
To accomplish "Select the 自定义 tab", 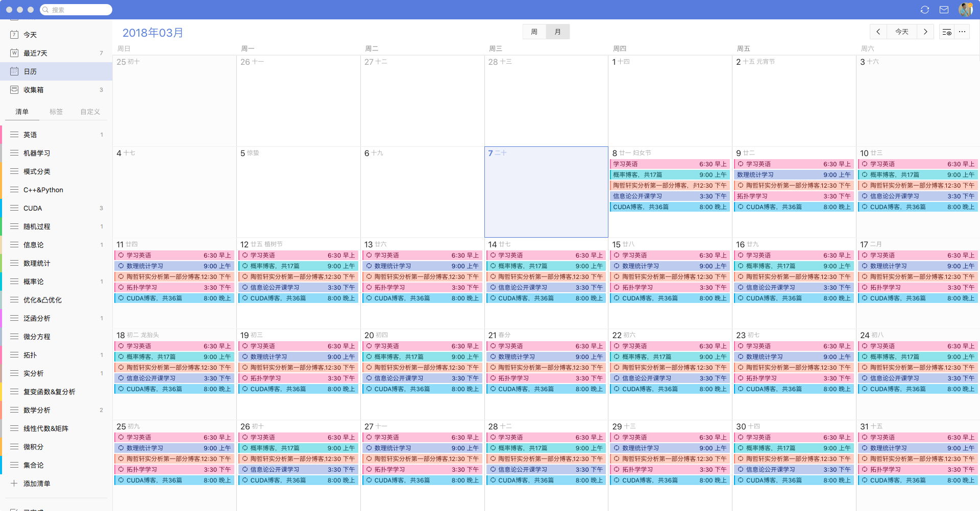I will (90, 112).
